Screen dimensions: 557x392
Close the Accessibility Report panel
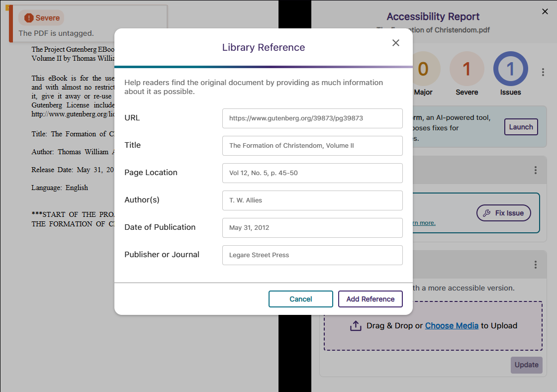point(545,12)
